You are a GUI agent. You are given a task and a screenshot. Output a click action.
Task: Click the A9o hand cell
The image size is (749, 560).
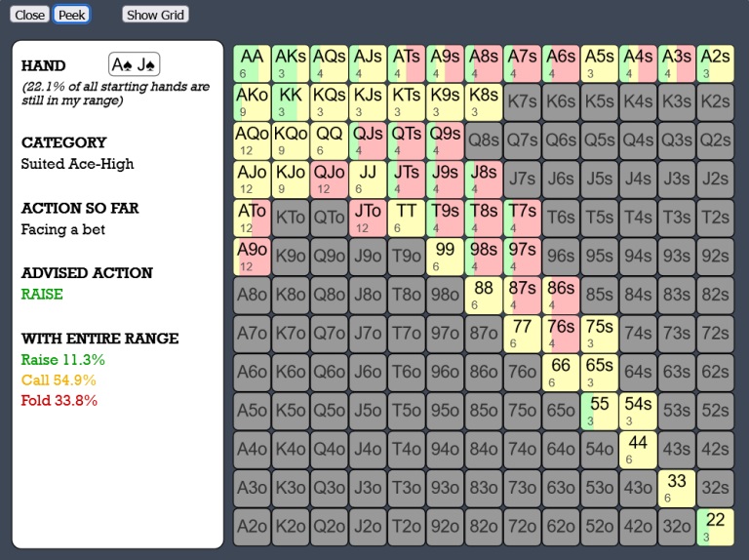[252, 257]
